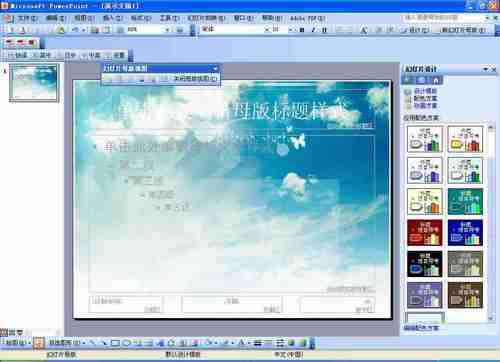Image resolution: width=500 pixels, height=362 pixels.
Task: Apply the brown background color scheme
Action: 465,295
